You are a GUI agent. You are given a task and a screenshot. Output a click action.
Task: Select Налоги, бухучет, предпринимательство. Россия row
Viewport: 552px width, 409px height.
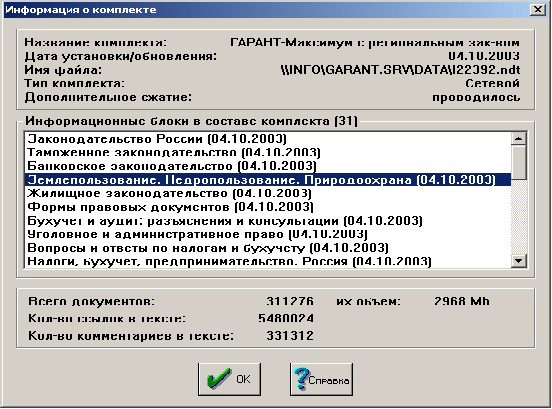[x=268, y=262]
